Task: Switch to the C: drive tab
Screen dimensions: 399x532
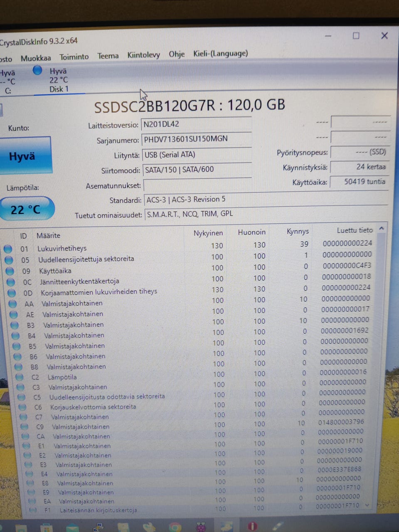Action: [x=7, y=82]
